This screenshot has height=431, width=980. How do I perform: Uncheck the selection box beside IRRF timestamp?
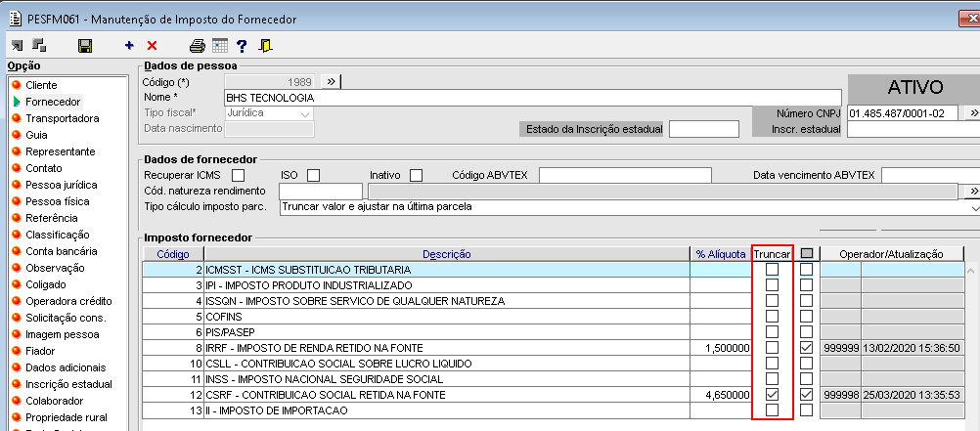click(x=806, y=347)
